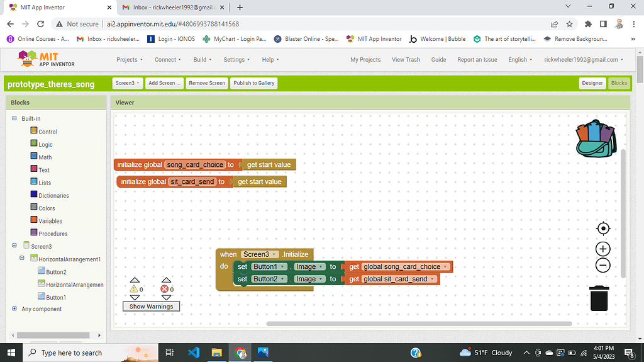Viewport: 644px width, 362px height.
Task: Open the Projects menu
Action: [x=129, y=60]
